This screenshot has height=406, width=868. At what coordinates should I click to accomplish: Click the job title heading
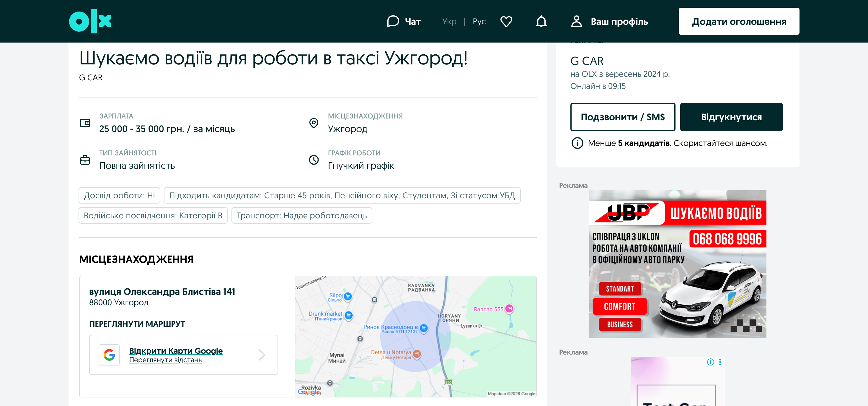(273, 58)
